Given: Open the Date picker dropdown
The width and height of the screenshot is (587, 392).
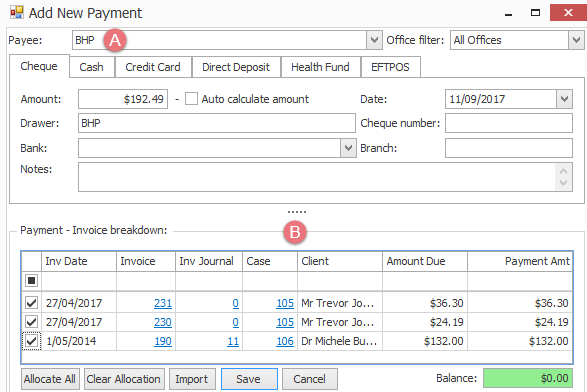Looking at the screenshot, I should tap(565, 99).
